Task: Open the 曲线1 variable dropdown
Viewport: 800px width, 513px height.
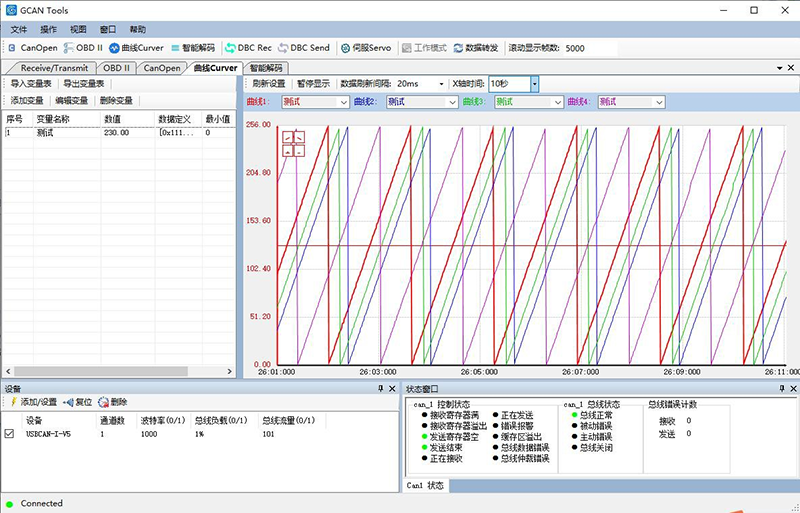Action: coord(344,101)
